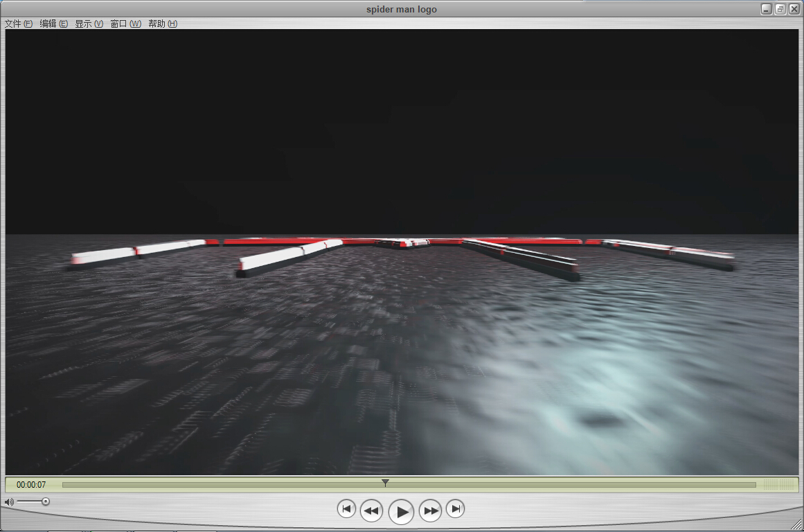Click the spider man logo title bar
The height and width of the screenshot is (532, 804).
(402, 9)
